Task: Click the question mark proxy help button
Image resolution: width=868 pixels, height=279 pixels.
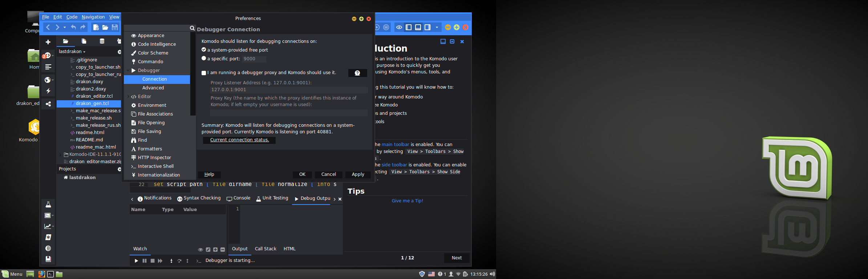Action: tap(357, 73)
